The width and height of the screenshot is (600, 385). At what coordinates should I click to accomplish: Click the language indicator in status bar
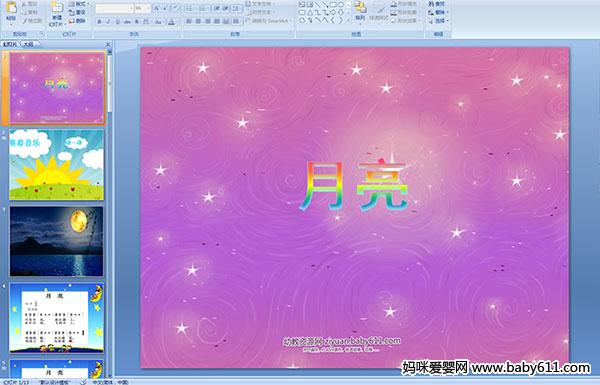pos(110,382)
